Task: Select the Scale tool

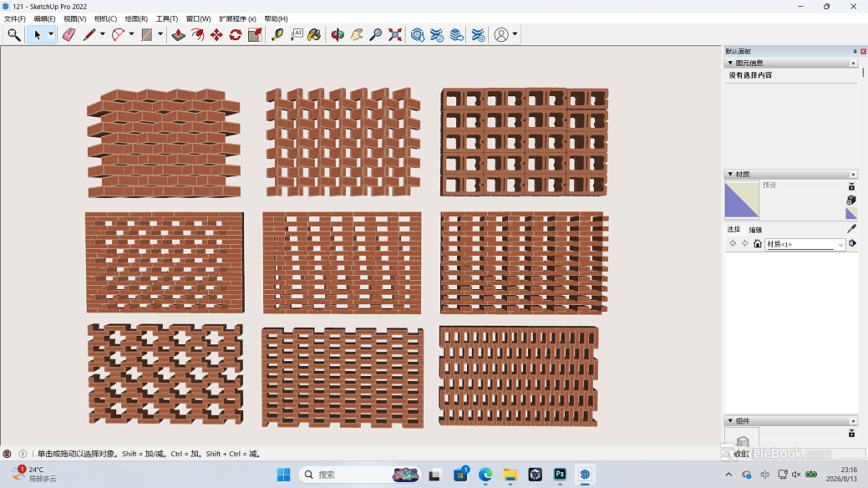Action: coord(255,35)
